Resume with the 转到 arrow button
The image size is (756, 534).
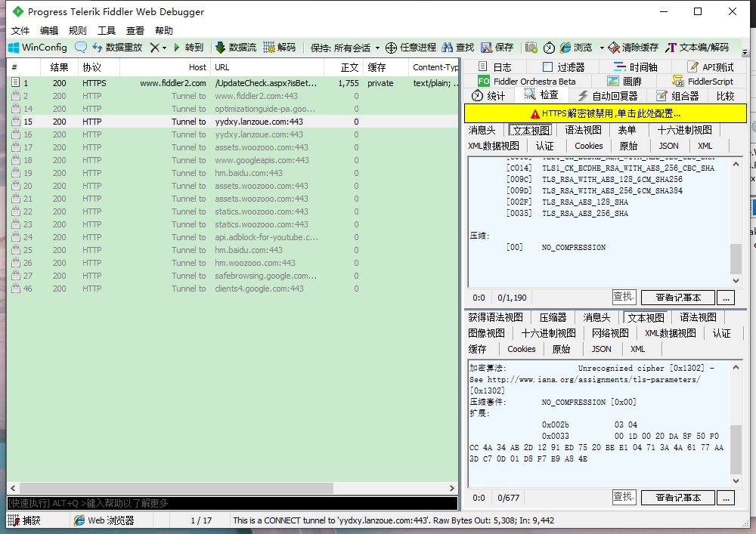point(188,47)
